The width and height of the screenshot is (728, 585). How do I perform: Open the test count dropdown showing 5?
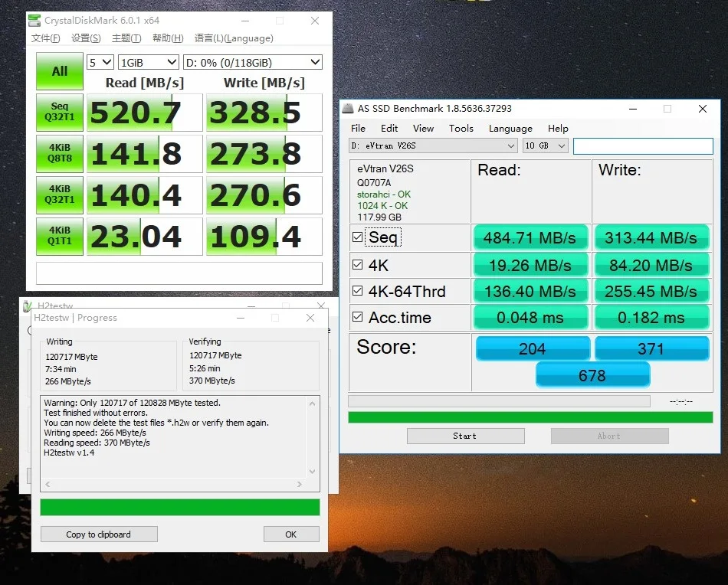(x=100, y=62)
